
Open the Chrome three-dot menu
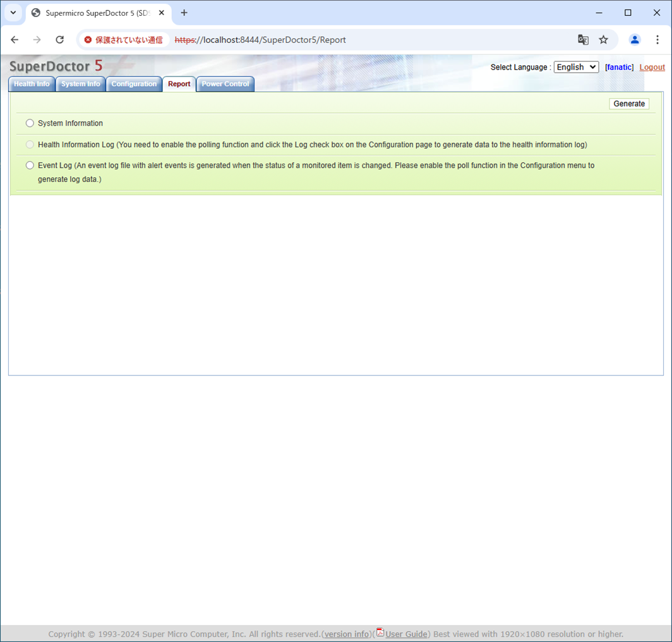click(x=657, y=40)
